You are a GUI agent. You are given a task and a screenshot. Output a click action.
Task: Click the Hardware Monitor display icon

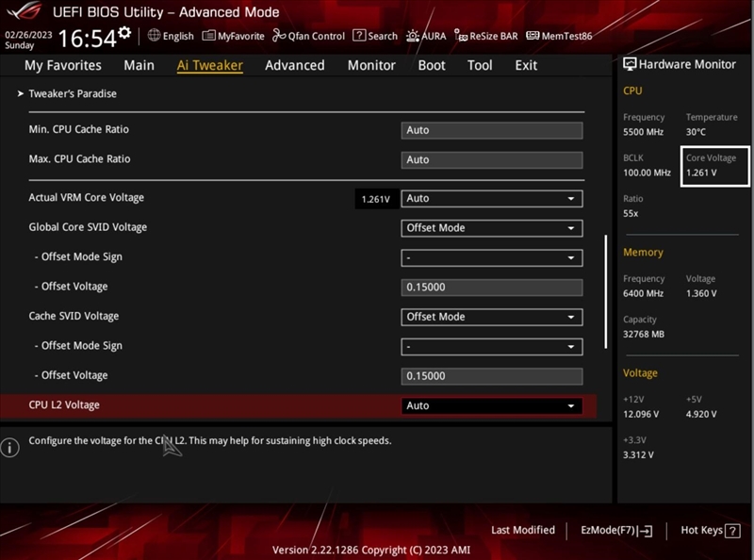630,64
